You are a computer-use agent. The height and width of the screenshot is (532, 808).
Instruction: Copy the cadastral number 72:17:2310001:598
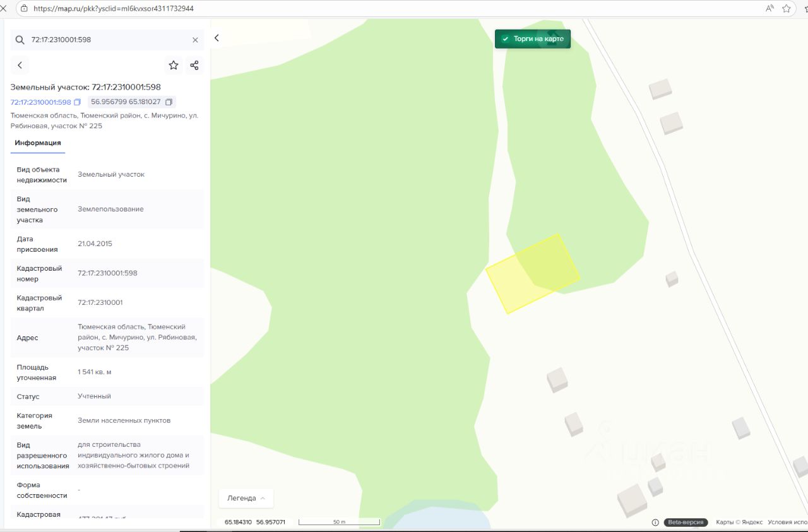(x=78, y=102)
